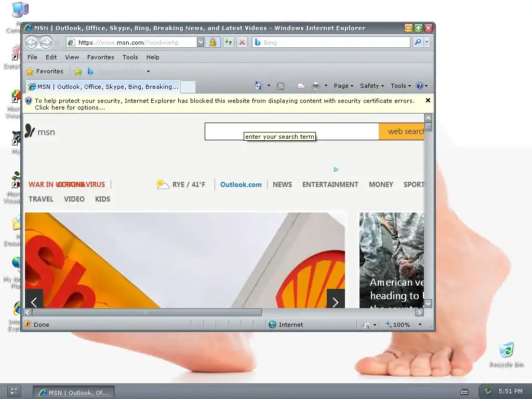This screenshot has width=532, height=399.
Task: Open the Outlook.com link
Action: (241, 184)
